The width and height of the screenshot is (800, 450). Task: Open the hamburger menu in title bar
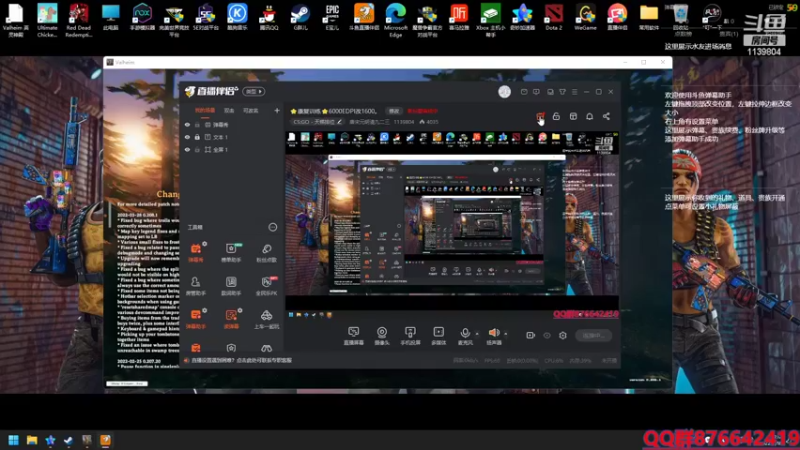[x=574, y=92]
